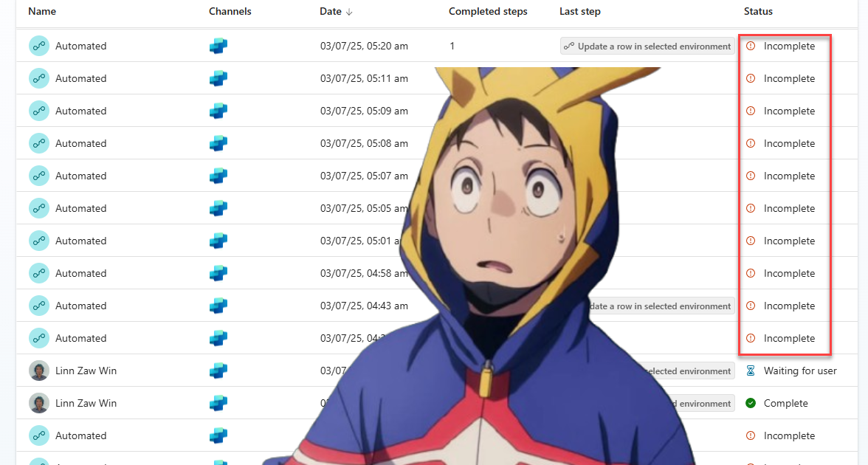
Task: Click the Incomplete warning icon in the 05:20 am row
Action: [x=751, y=46]
